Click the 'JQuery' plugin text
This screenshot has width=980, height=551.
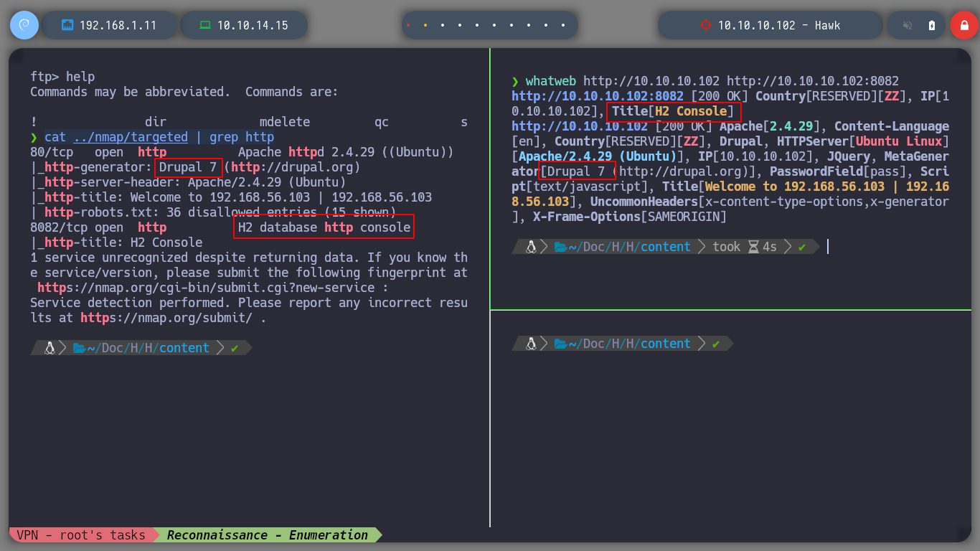849,156
